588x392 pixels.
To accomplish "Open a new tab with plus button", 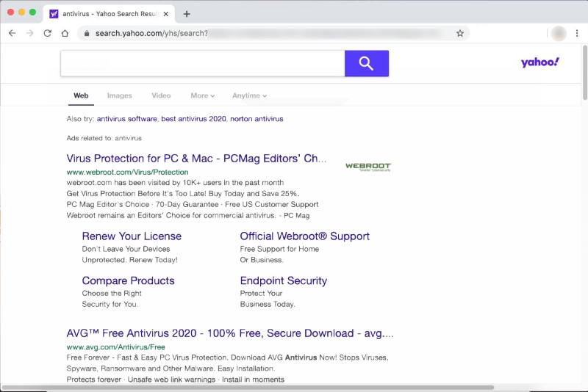I will coord(187,14).
